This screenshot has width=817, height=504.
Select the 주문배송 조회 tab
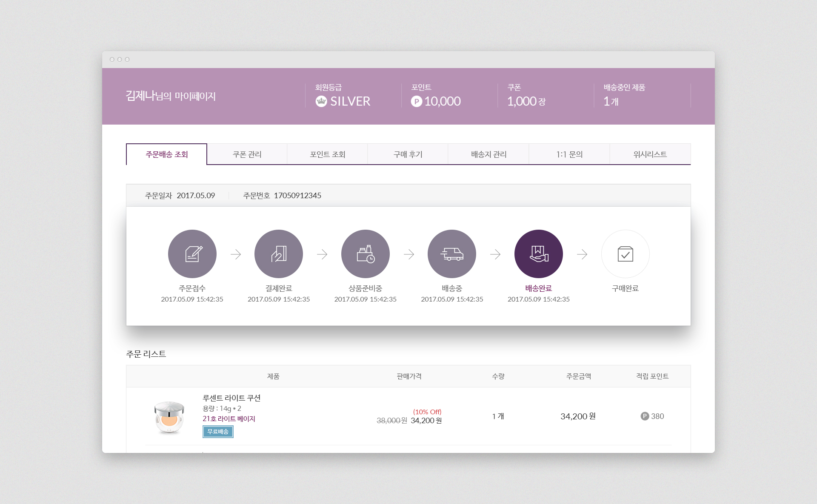point(166,154)
